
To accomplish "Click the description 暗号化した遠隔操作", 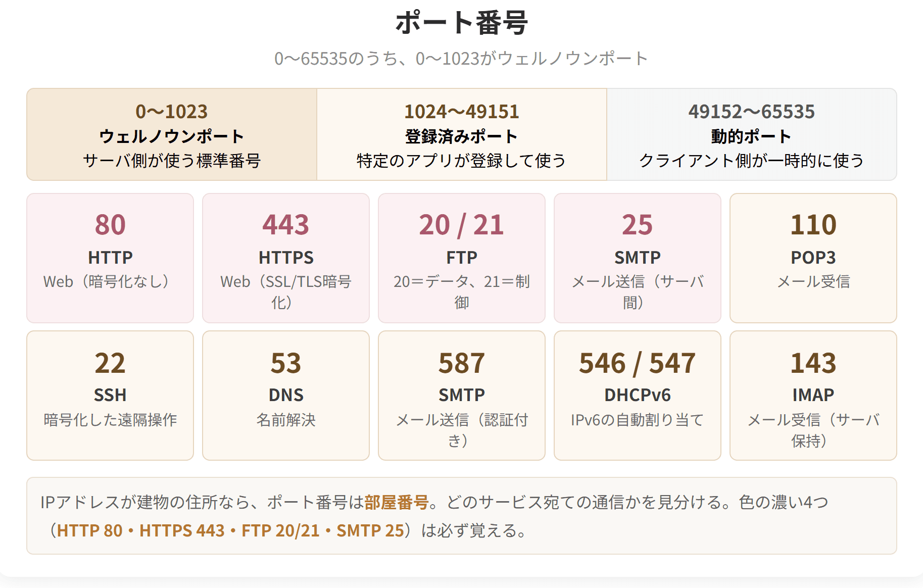I will (110, 420).
